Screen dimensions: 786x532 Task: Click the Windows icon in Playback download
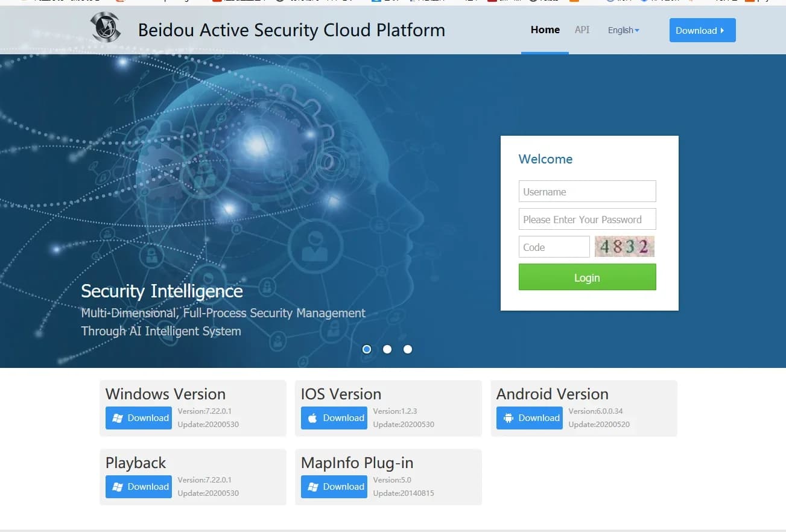pyautogui.click(x=118, y=487)
